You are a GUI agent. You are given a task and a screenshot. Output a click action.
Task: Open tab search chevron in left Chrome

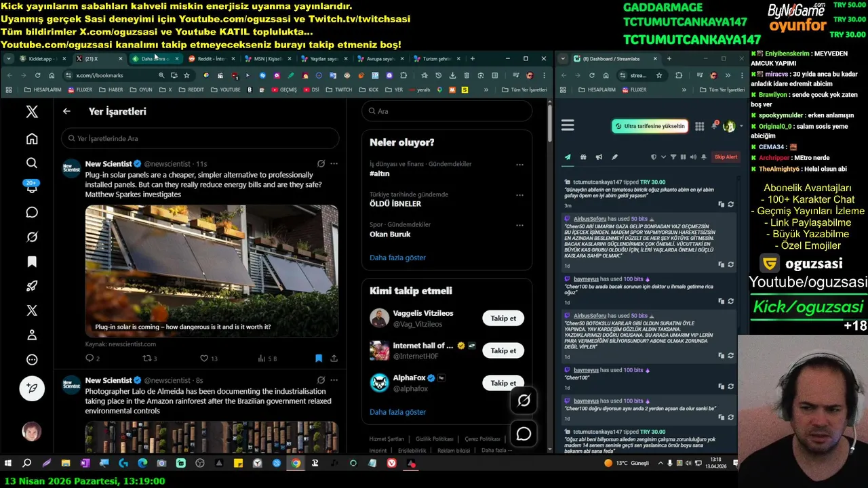(x=7, y=59)
